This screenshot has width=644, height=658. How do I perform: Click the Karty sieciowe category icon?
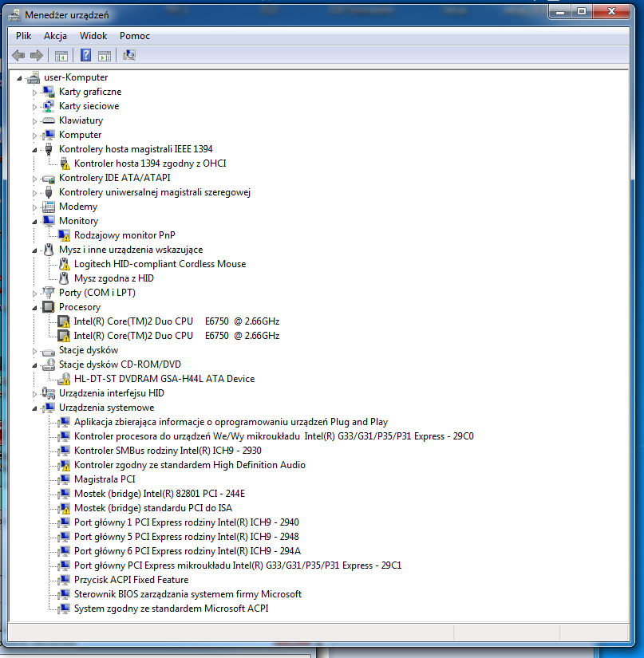49,106
